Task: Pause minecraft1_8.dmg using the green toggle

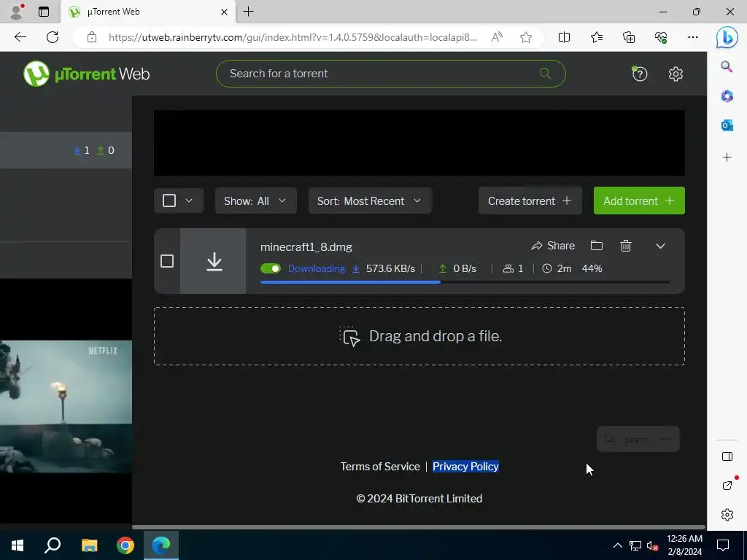Action: [x=271, y=268]
